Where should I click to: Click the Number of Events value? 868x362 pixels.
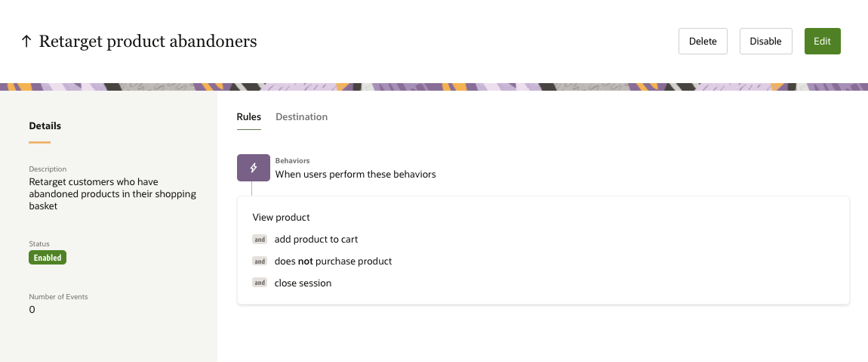pyautogui.click(x=32, y=310)
